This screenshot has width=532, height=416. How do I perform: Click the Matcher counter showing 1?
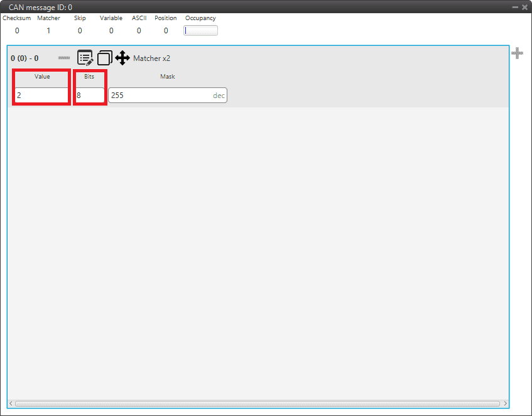click(48, 30)
